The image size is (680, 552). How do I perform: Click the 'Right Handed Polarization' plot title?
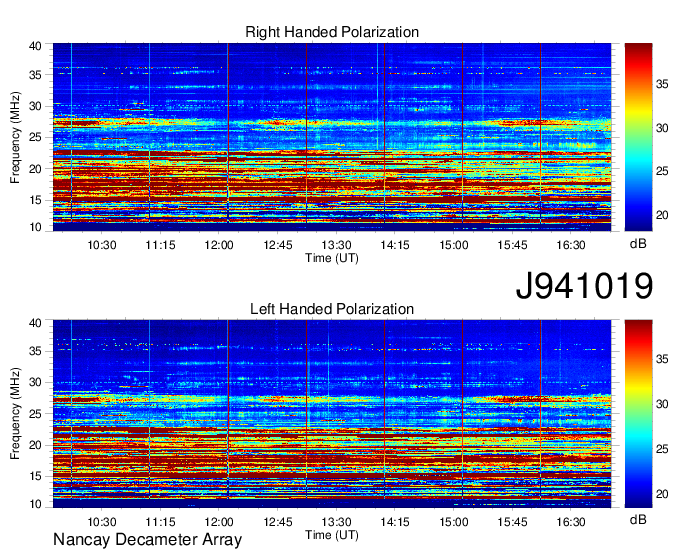coord(332,32)
